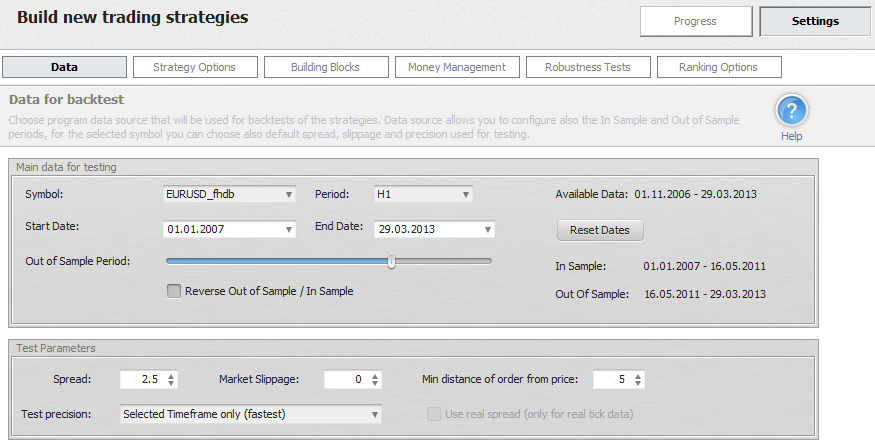Expand the Test precision dropdown
The width and height of the screenshot is (875, 442).
251,414
